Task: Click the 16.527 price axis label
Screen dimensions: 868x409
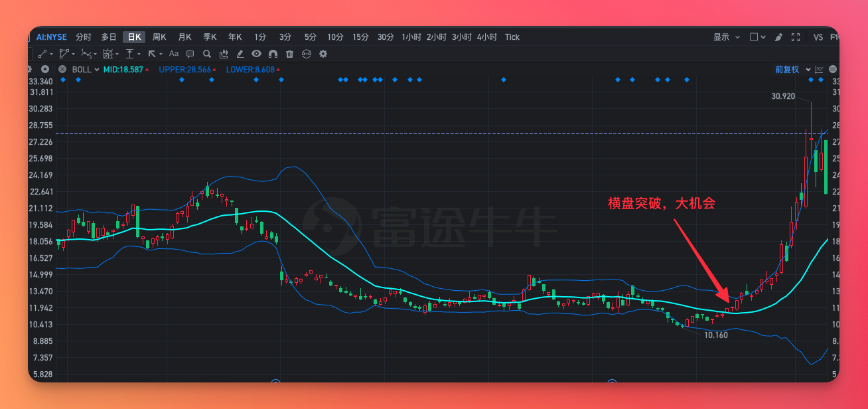Action: pos(41,258)
